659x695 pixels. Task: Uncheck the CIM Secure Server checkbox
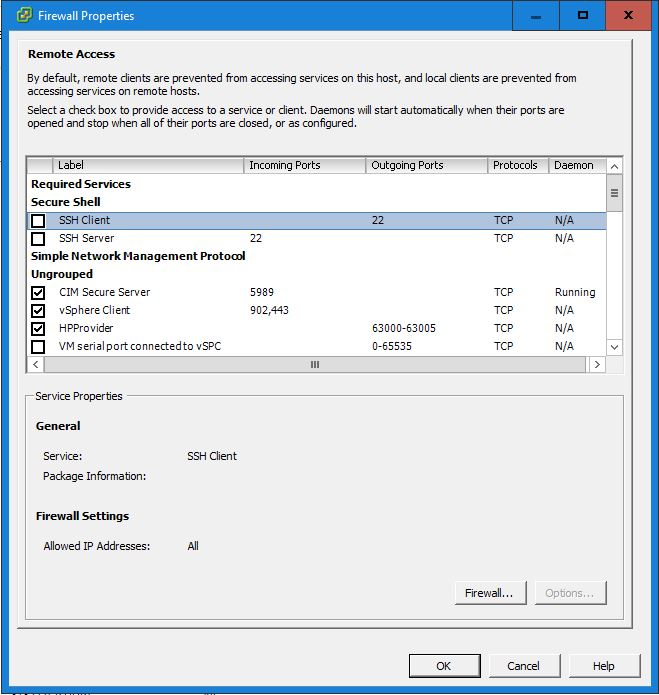[x=38, y=293]
